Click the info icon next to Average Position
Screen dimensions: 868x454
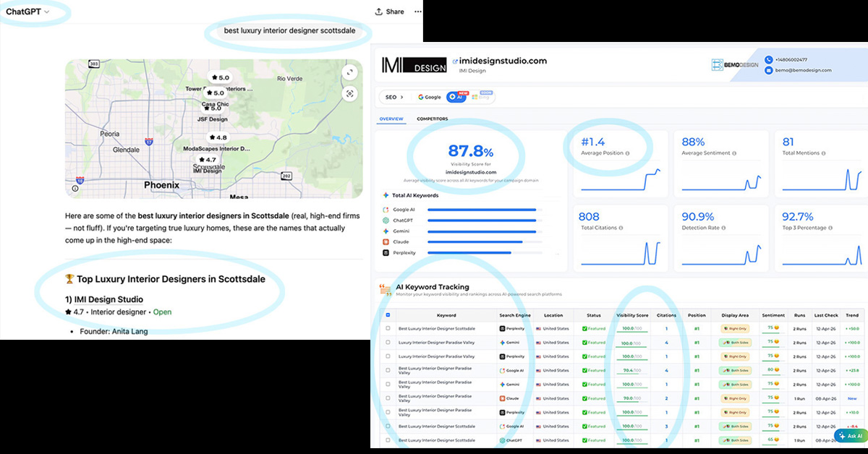(x=627, y=153)
